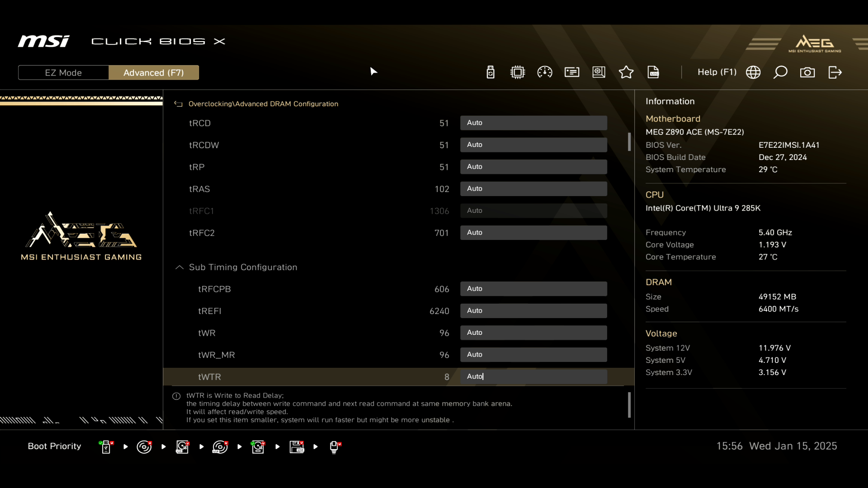Open the magnifier search icon
This screenshot has height=488, width=868.
780,72
